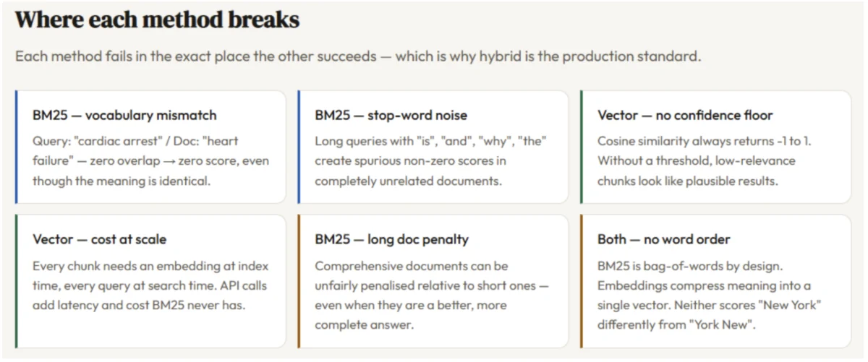Click the subtitle about hybrid being production standard
This screenshot has width=868, height=362.
click(358, 56)
